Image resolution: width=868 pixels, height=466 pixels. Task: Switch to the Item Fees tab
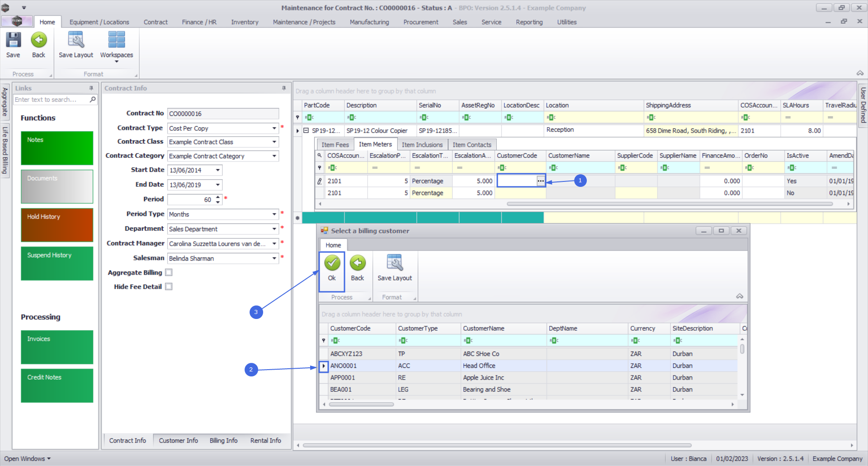coord(335,145)
